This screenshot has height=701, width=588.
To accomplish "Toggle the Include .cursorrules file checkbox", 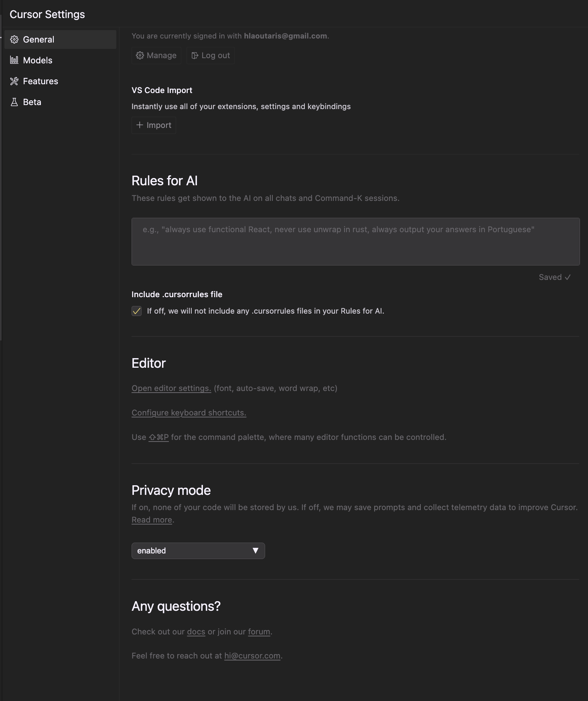I will click(137, 311).
